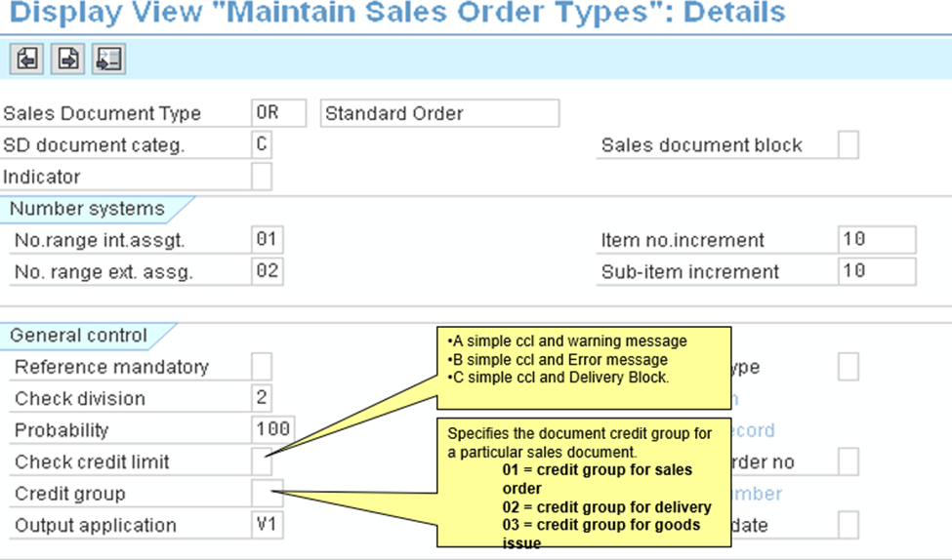The image size is (952, 560).
Task: Select the No. range ext. assg. field
Action: (267, 271)
